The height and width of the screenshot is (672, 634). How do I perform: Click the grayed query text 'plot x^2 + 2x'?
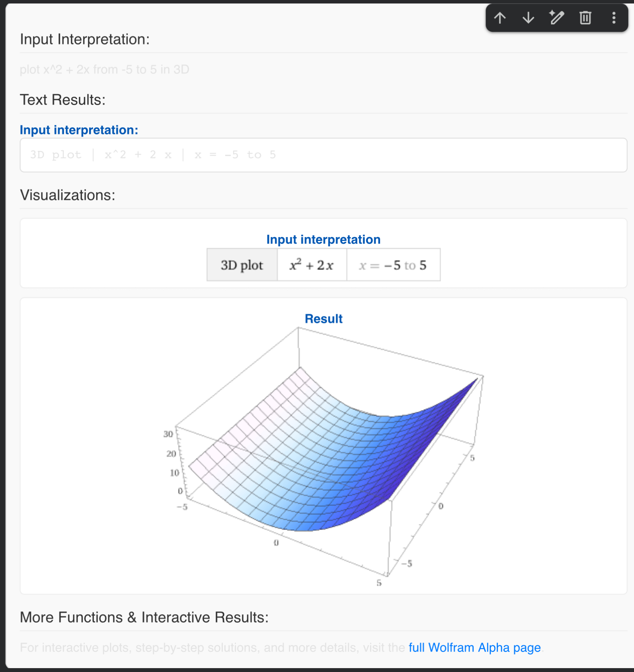click(55, 70)
